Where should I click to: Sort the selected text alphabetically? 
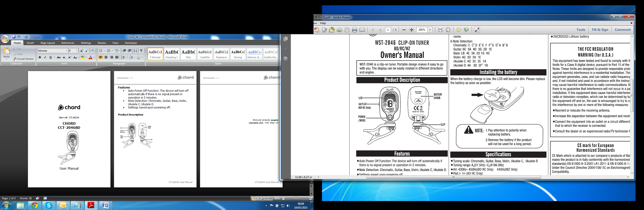(135, 51)
